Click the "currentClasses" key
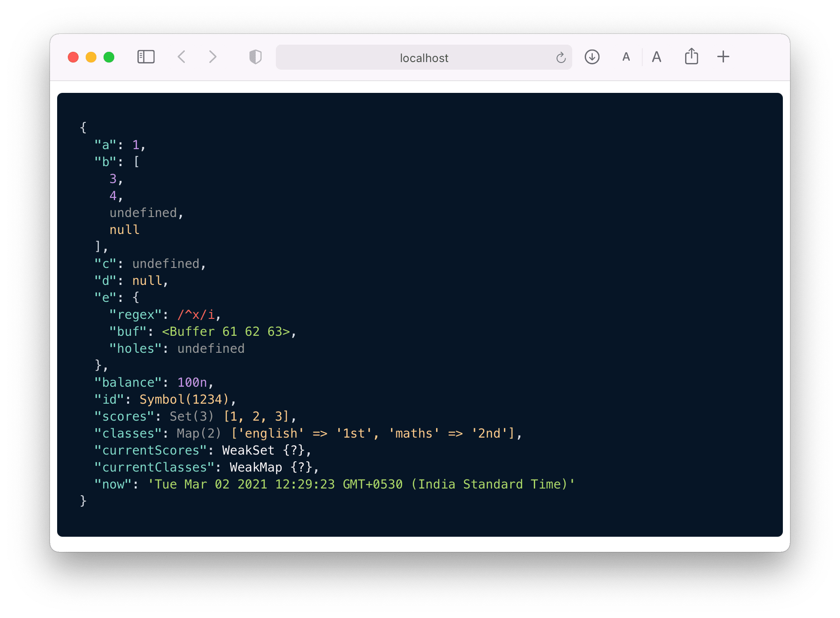The height and width of the screenshot is (618, 840). pos(154,468)
